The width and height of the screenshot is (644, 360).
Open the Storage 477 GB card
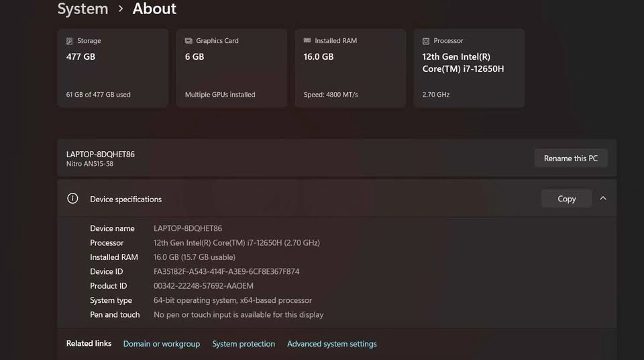[x=113, y=69]
